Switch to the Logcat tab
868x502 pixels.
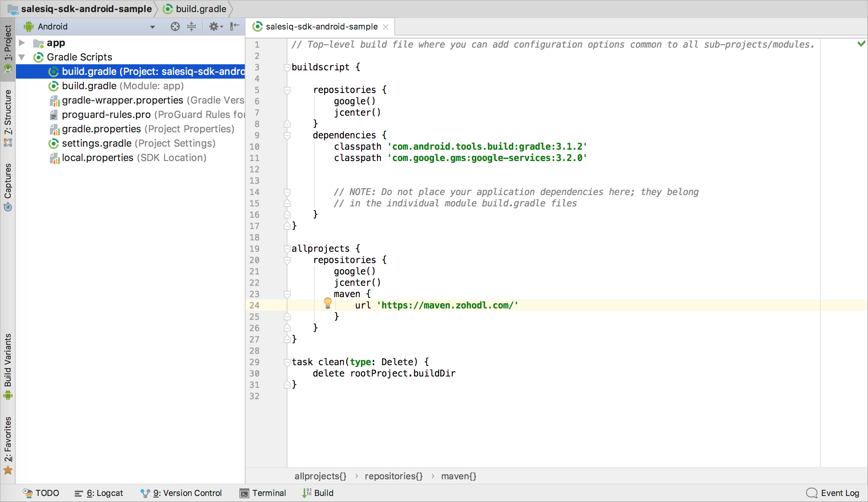[99, 493]
